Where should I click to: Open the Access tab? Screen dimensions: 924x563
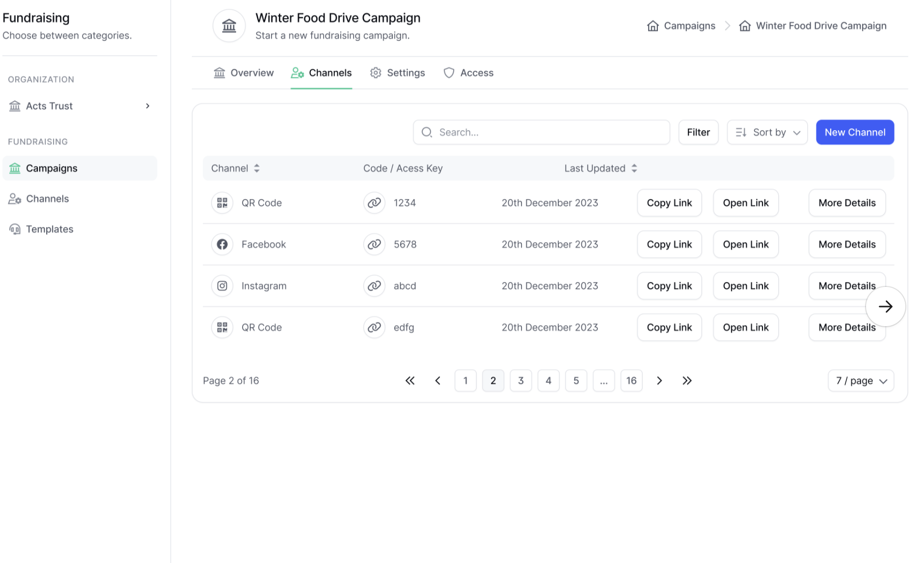click(468, 73)
